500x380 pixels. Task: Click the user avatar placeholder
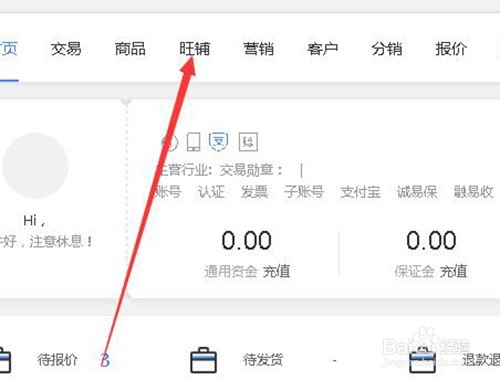pyautogui.click(x=35, y=165)
